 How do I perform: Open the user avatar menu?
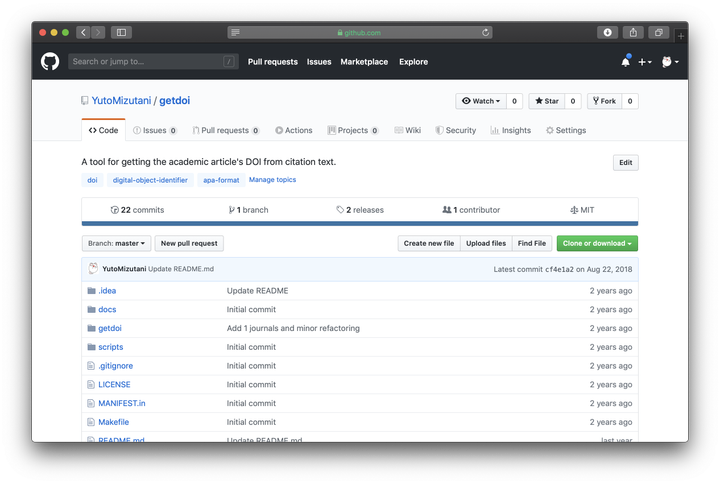tap(670, 62)
